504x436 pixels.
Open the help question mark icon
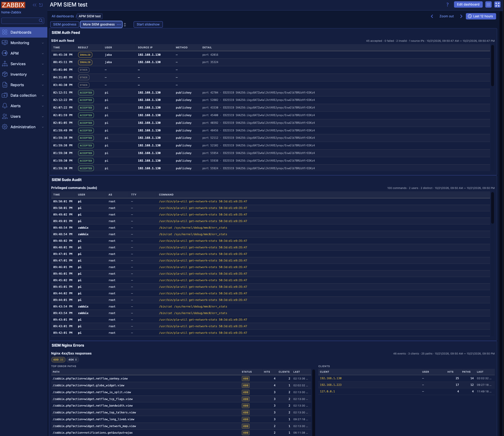coord(447,4)
